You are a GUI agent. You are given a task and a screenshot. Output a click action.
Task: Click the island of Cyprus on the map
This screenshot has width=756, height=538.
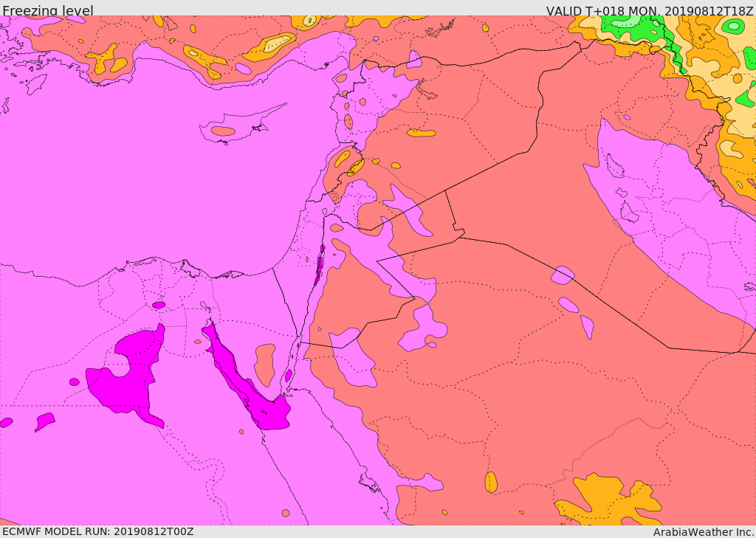(236, 127)
